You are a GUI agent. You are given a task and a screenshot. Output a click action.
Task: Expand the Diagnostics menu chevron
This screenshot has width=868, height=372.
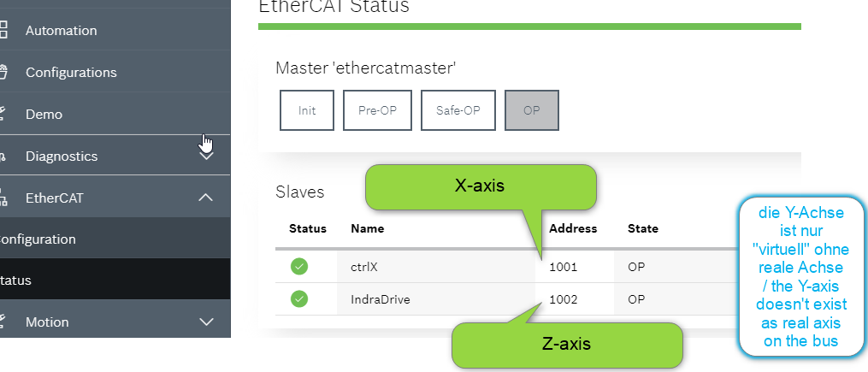click(x=206, y=156)
